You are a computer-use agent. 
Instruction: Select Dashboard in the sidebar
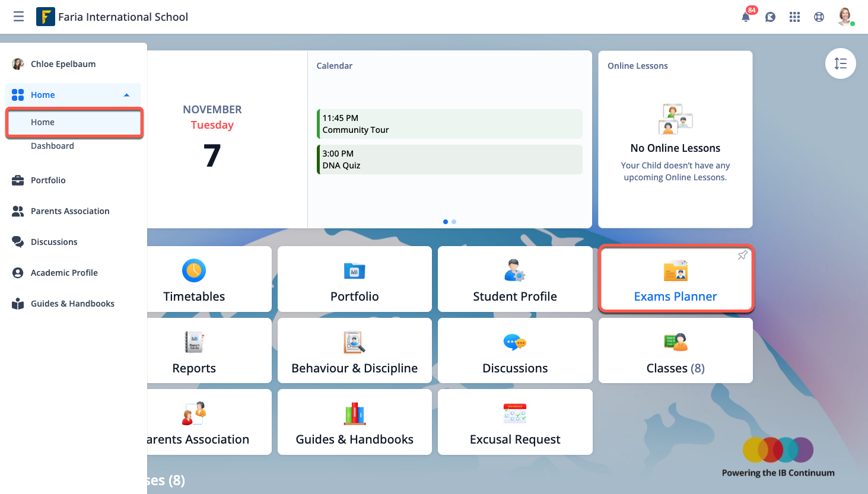pyautogui.click(x=52, y=145)
